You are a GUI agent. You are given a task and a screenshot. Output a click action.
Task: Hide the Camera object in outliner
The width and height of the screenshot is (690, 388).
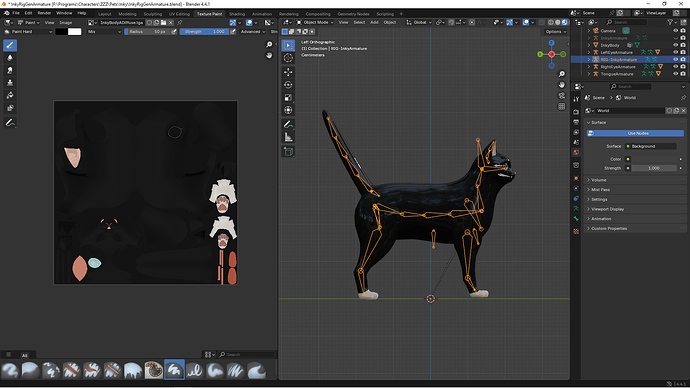point(675,31)
